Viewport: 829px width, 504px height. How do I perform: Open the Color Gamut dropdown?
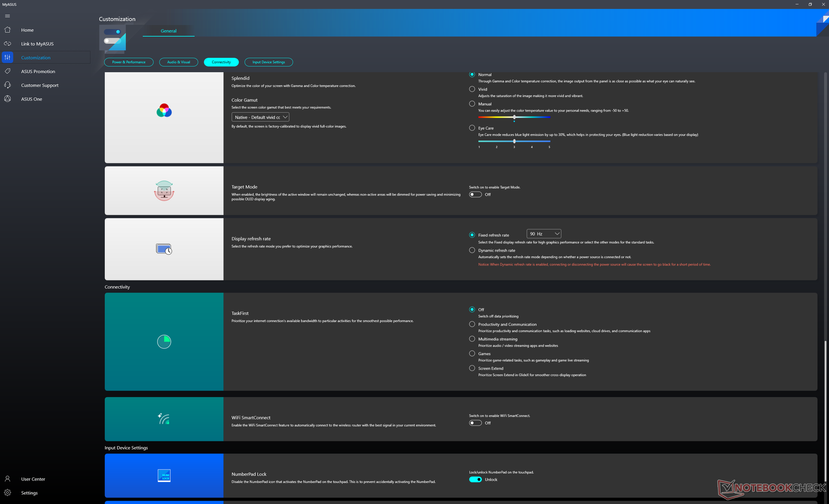click(260, 117)
